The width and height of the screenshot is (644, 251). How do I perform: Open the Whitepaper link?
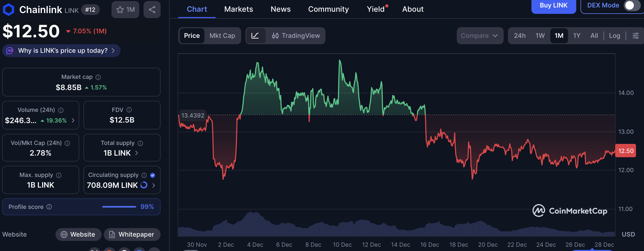(132, 234)
